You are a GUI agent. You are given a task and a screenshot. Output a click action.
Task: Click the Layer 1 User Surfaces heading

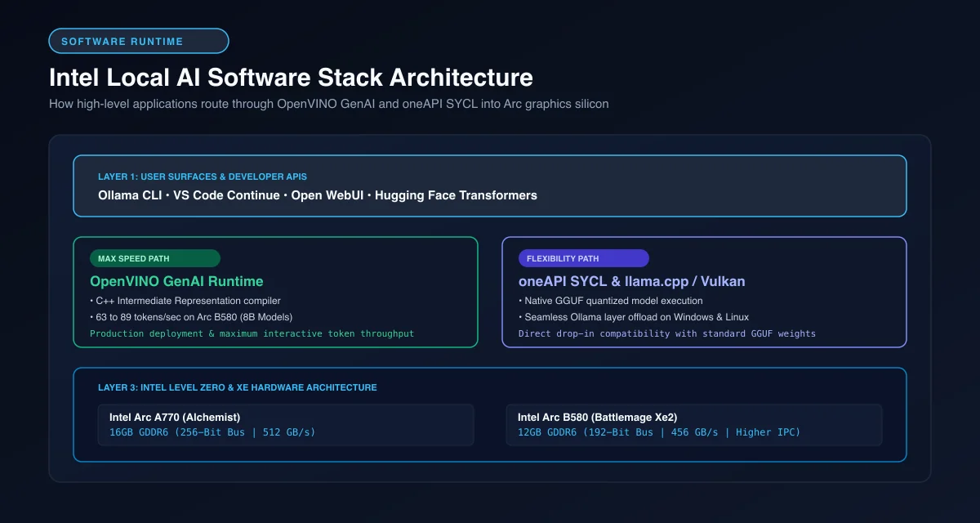point(203,177)
